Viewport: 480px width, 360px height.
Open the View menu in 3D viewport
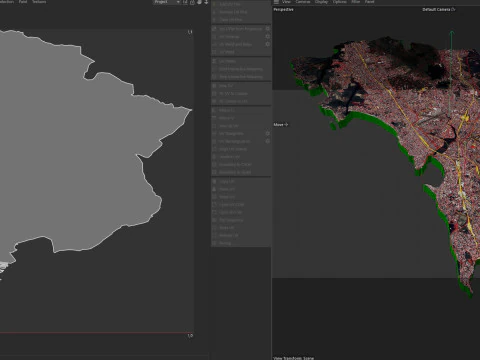(286, 2)
